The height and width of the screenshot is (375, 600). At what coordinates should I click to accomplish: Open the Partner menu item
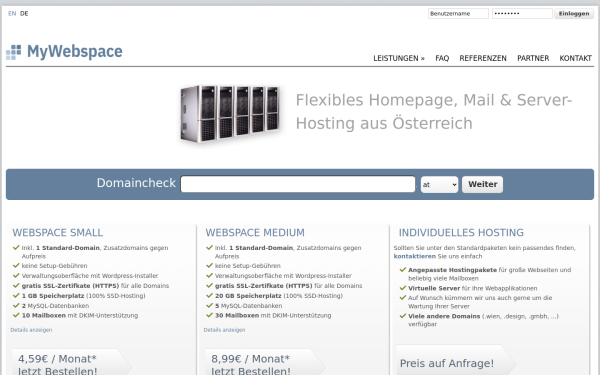(533, 58)
